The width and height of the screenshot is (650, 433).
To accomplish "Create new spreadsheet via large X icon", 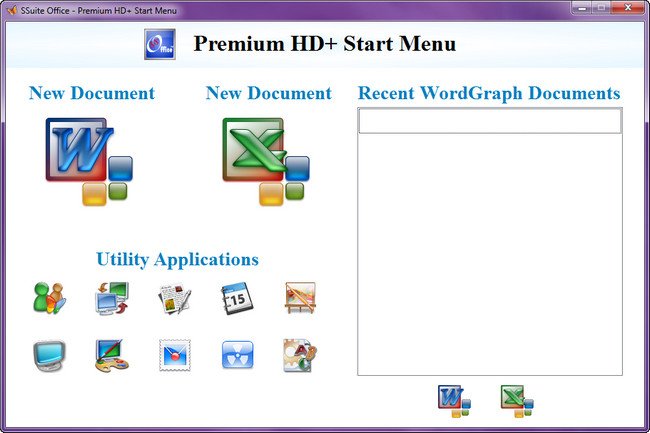I will [266, 162].
